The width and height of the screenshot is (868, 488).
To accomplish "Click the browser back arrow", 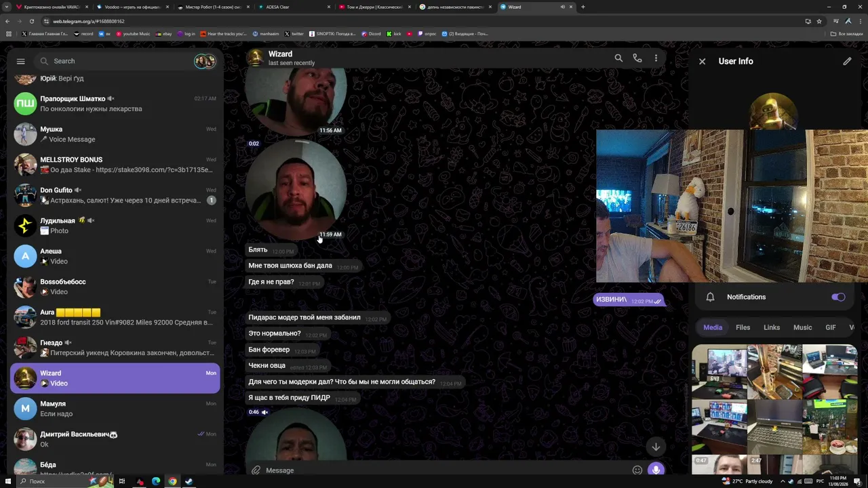I will point(7,21).
